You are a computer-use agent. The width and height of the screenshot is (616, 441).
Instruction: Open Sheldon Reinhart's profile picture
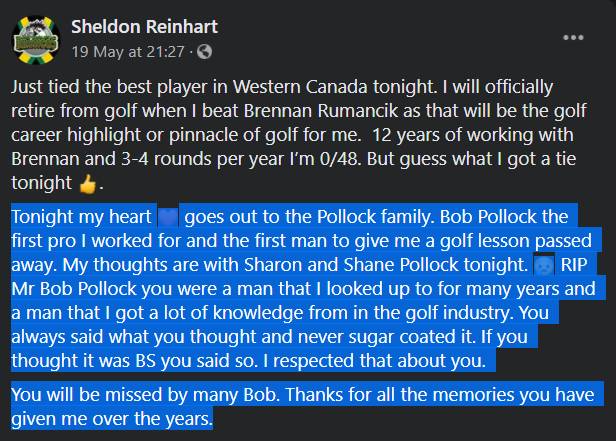36,40
